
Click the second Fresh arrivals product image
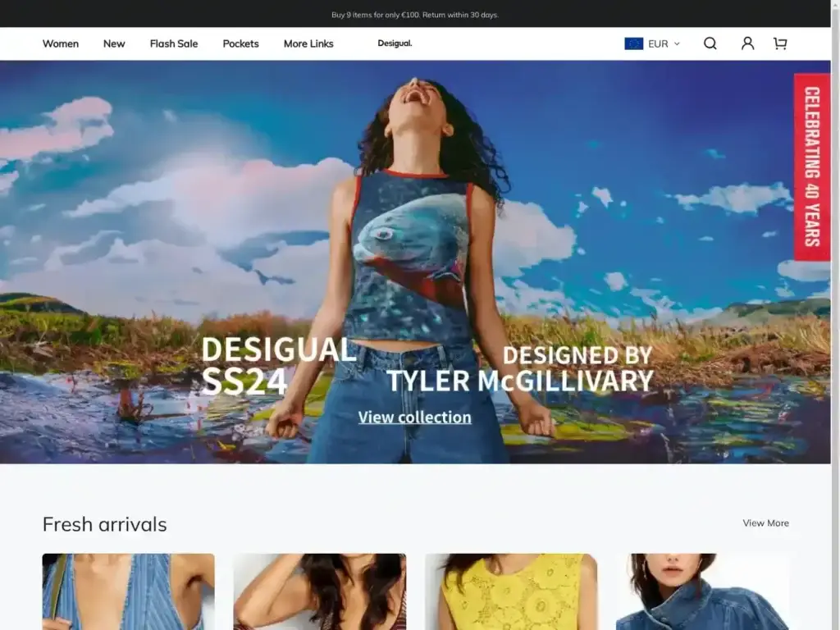(319, 592)
